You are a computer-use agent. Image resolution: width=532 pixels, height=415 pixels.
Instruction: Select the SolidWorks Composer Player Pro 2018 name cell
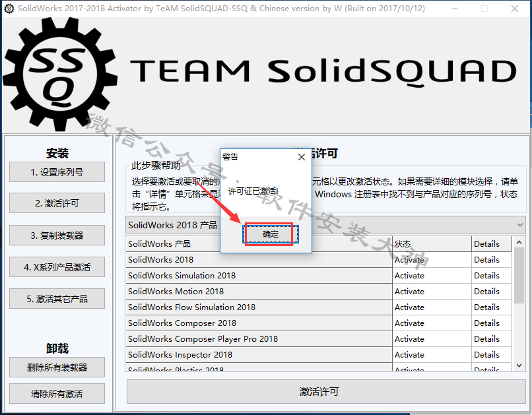click(259, 339)
